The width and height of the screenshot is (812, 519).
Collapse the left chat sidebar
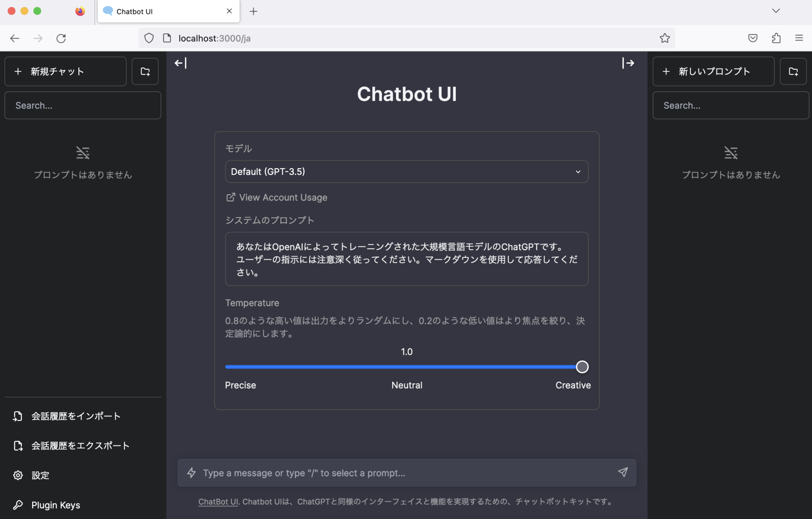[180, 63]
